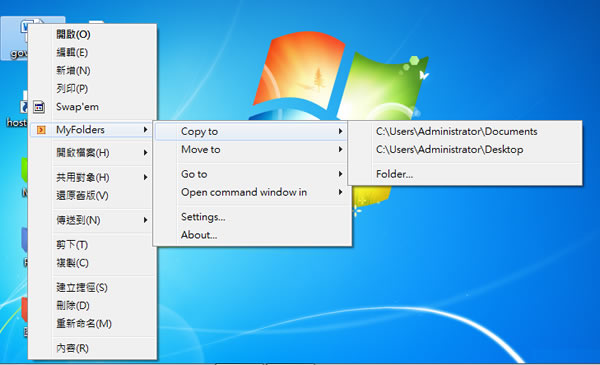The width and height of the screenshot is (600, 365).
Task: Click 列印(P) to print the file
Action: 92,88
